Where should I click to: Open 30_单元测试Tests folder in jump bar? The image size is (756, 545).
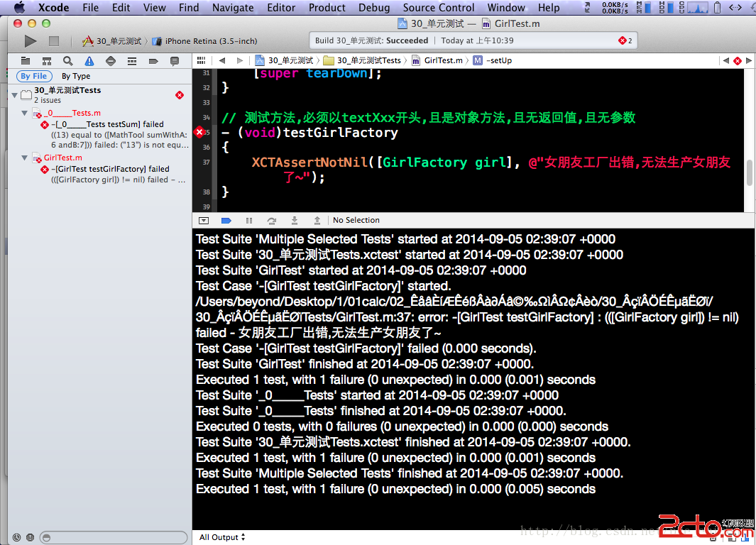coord(362,60)
